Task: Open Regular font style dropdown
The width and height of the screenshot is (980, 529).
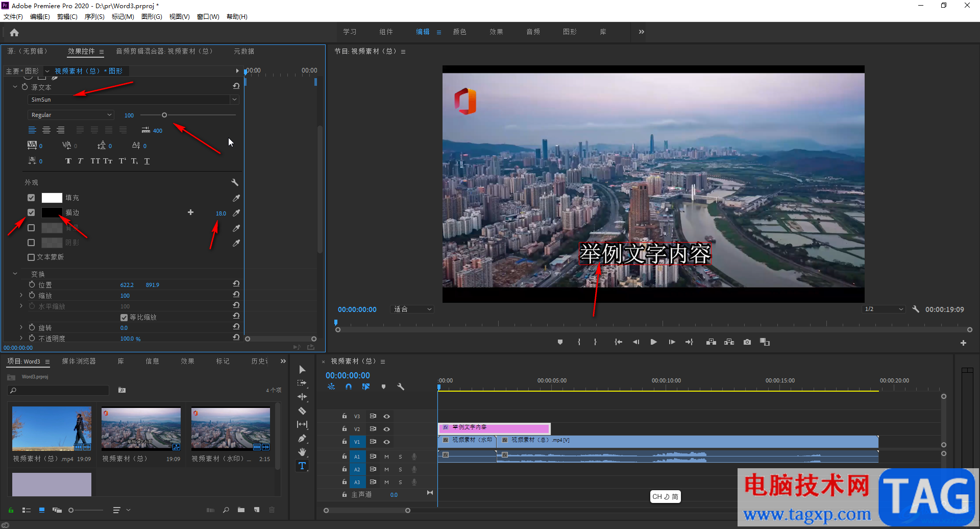Action: (71, 115)
